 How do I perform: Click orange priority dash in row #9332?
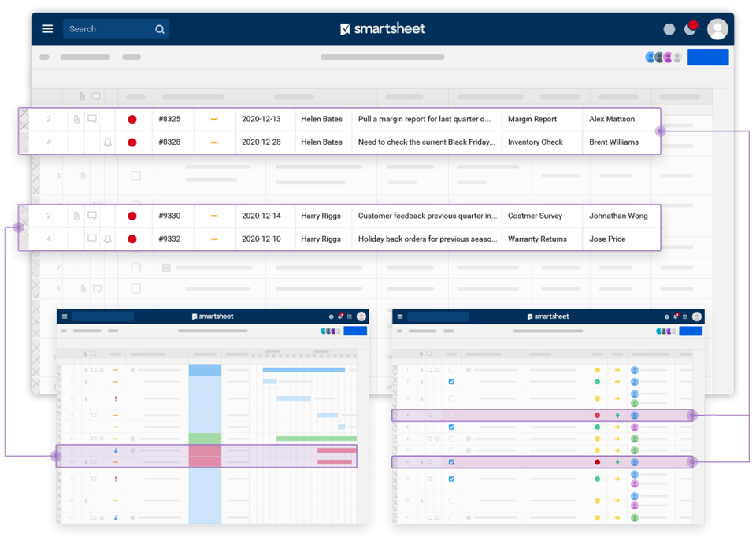point(214,239)
